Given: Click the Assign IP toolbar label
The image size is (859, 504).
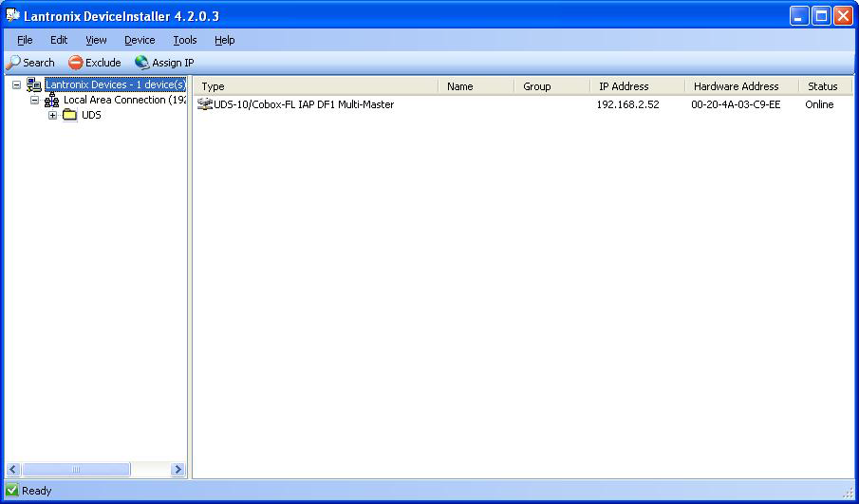Looking at the screenshot, I should point(173,63).
